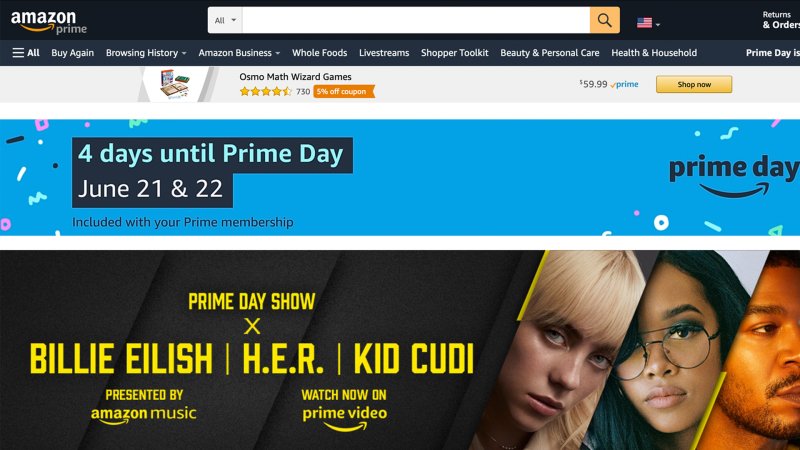
Task: Click the Osmo Math Wizard product thumbnail
Action: click(x=176, y=84)
